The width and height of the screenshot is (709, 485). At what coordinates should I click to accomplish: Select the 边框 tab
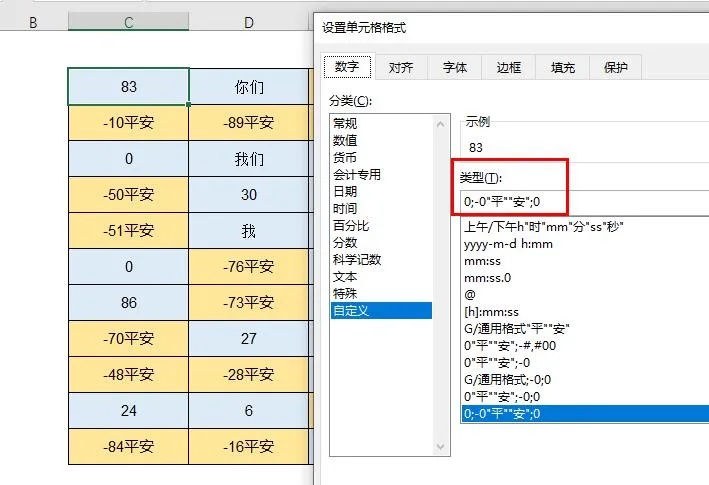tap(509, 67)
